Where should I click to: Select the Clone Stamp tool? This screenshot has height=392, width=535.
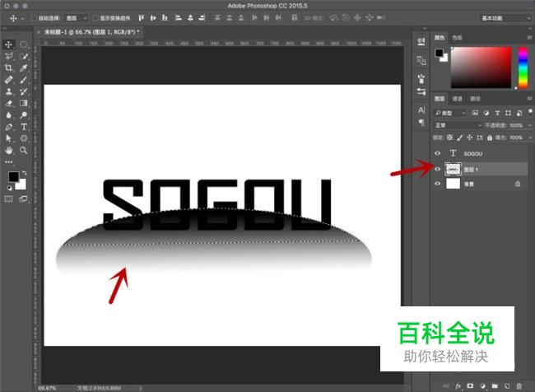click(x=8, y=91)
